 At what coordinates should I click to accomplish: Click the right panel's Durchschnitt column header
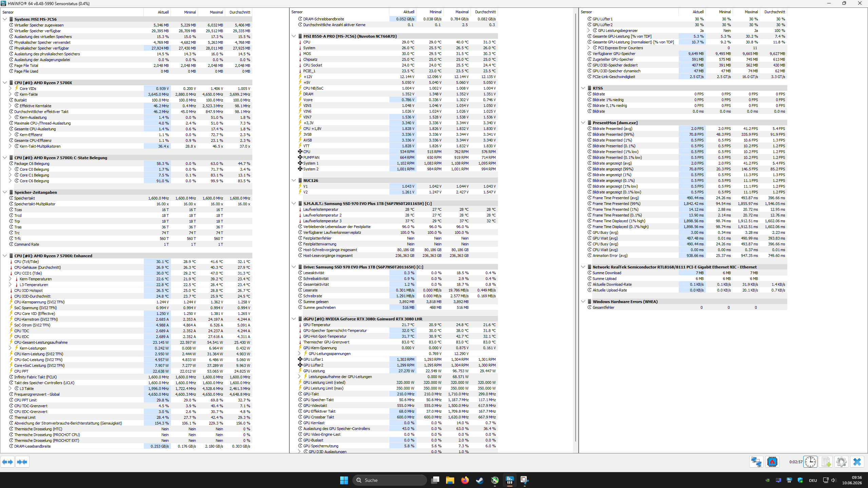[x=773, y=12]
